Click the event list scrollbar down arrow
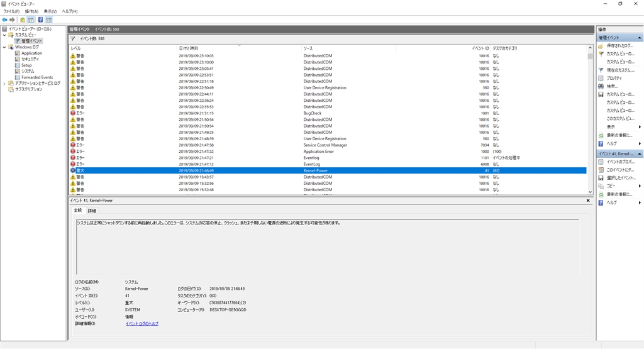This screenshot has height=349, width=644. pos(590,192)
